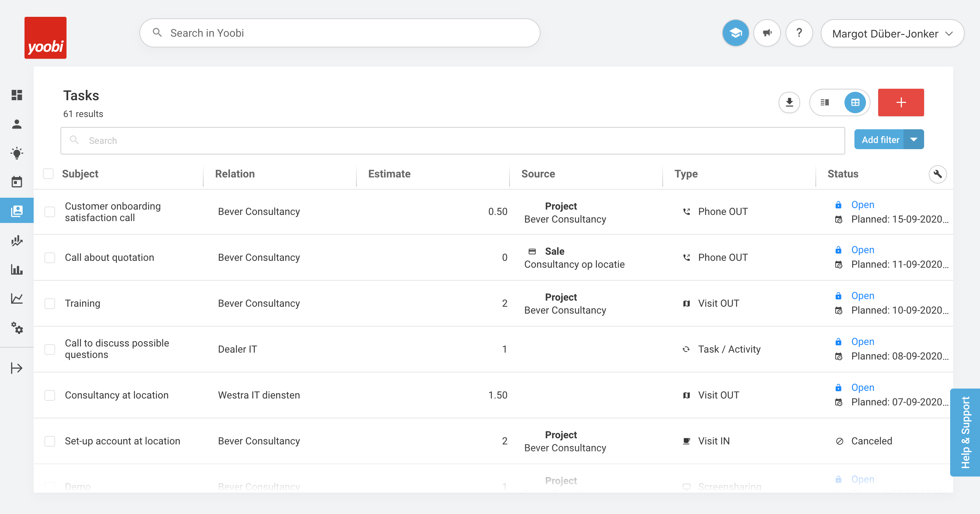Open column settings wrench icon
Screen dimensions: 980x514
click(x=938, y=174)
